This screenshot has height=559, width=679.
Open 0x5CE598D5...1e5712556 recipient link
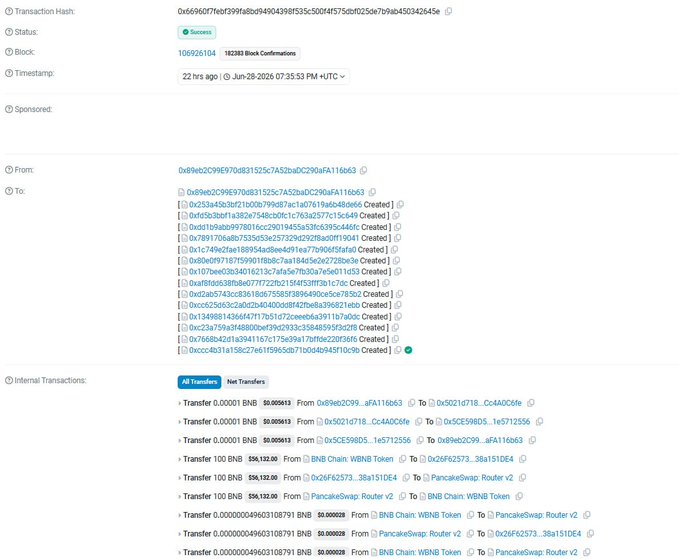[487, 422]
